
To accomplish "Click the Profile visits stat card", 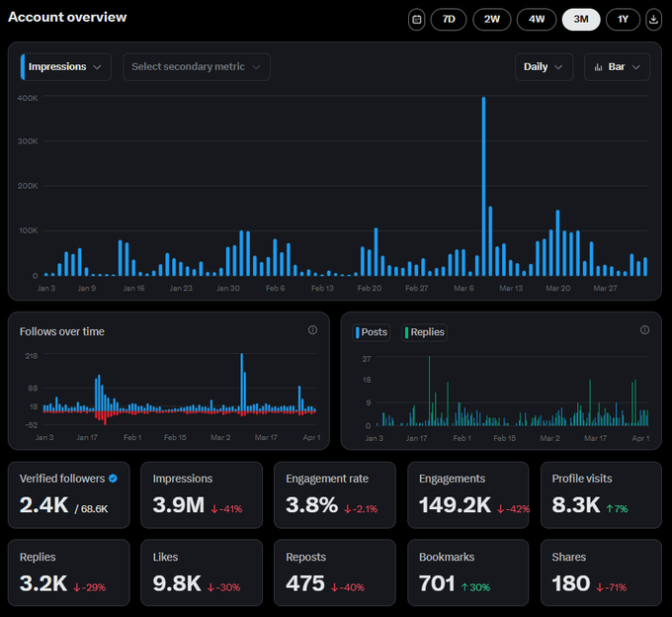I will [600, 493].
